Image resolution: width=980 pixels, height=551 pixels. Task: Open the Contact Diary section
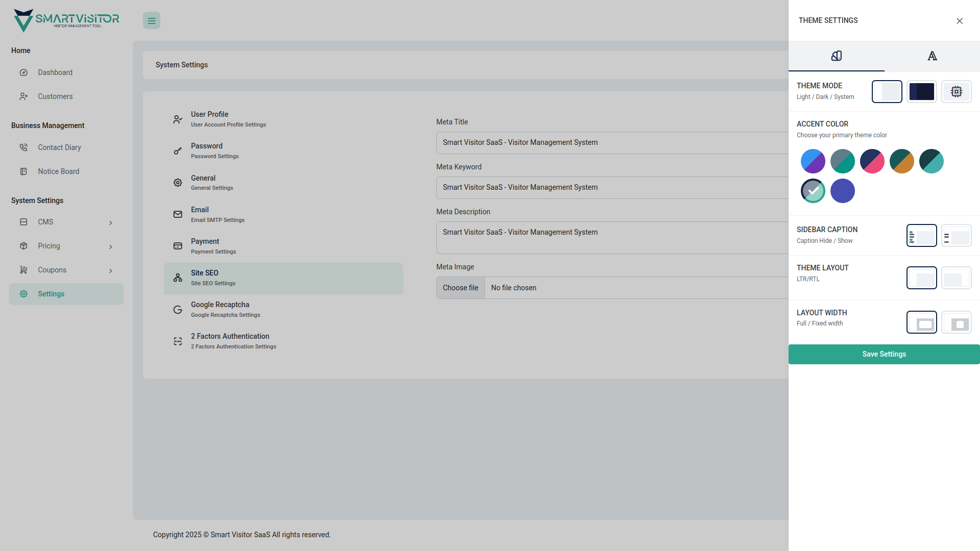[60, 147]
